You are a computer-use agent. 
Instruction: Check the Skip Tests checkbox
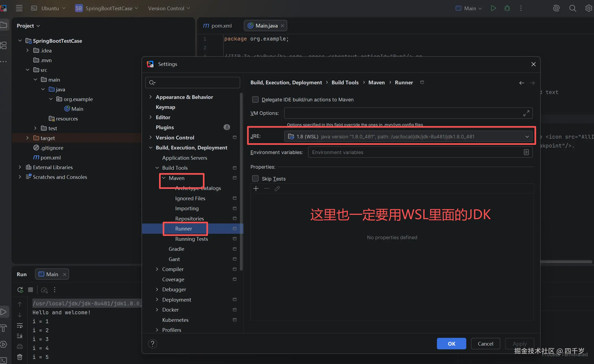click(255, 178)
